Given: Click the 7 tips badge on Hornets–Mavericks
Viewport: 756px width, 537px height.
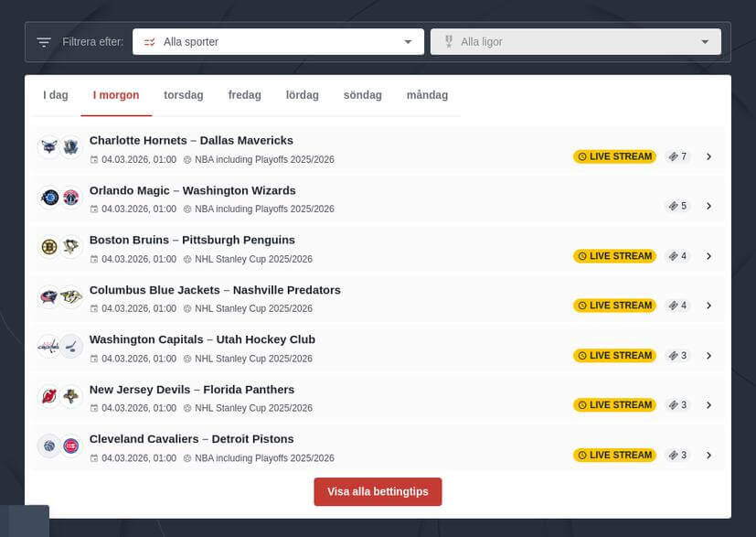Looking at the screenshot, I should [677, 156].
